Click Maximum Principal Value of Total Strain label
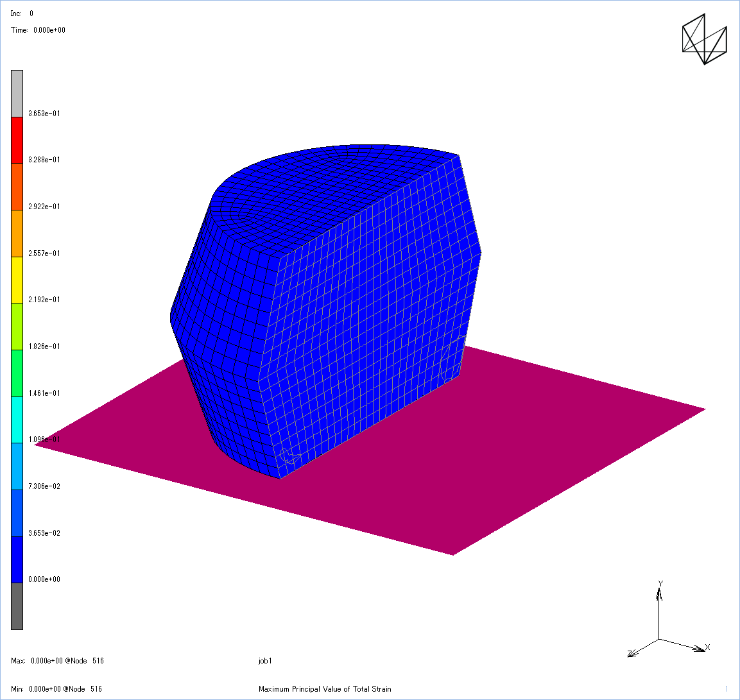 point(325,689)
